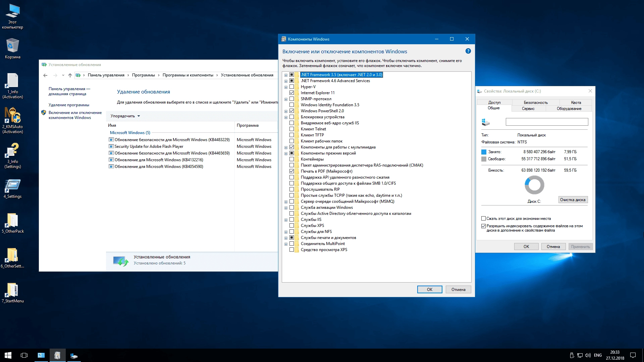Select the 5_OtherPack folder icon

[x=13, y=223]
